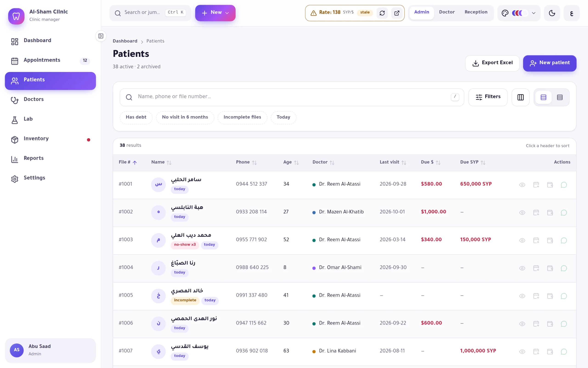588x368 pixels.
Task: Switch language to Arabic button
Action: [571, 13]
